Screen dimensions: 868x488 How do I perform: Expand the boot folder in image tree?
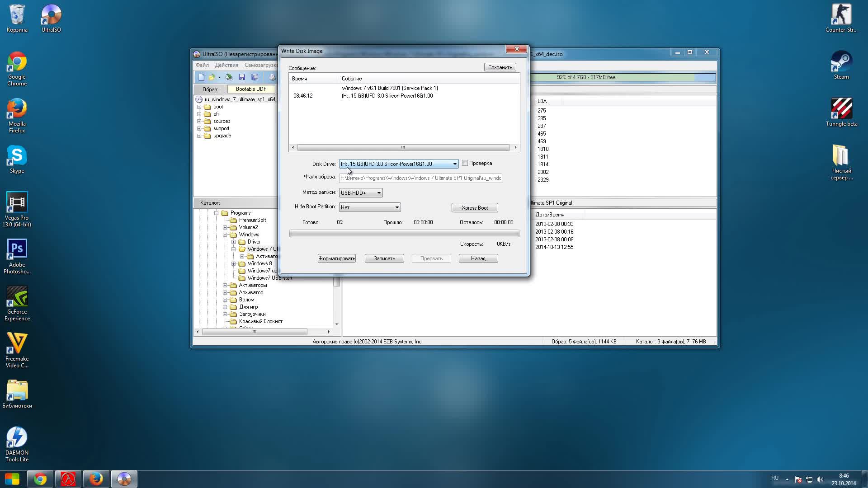click(199, 107)
